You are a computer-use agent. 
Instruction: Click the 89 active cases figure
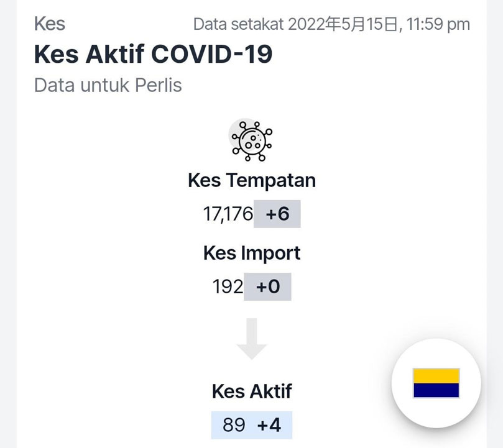click(x=234, y=425)
